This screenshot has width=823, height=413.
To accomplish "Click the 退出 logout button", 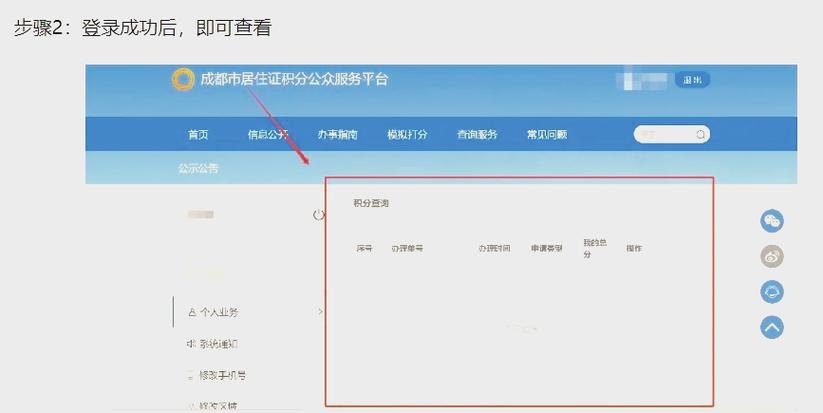I will [692, 80].
